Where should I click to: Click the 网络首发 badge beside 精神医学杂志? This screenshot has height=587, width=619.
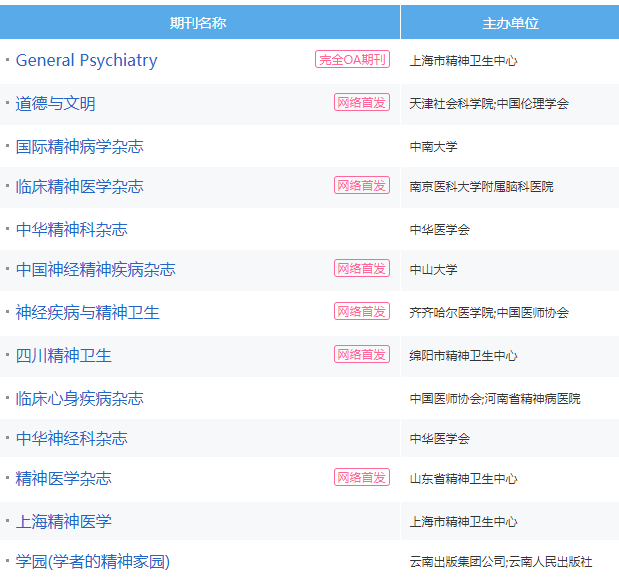(362, 477)
